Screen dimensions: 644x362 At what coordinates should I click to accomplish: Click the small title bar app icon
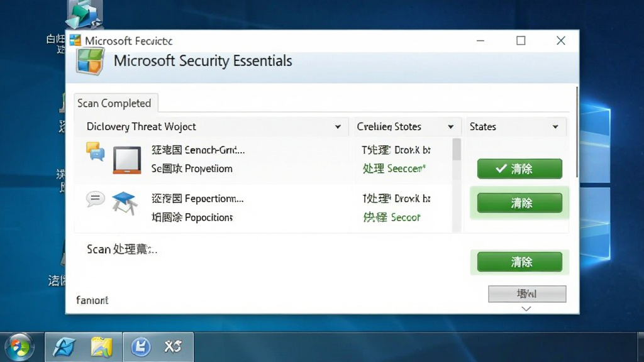75,40
